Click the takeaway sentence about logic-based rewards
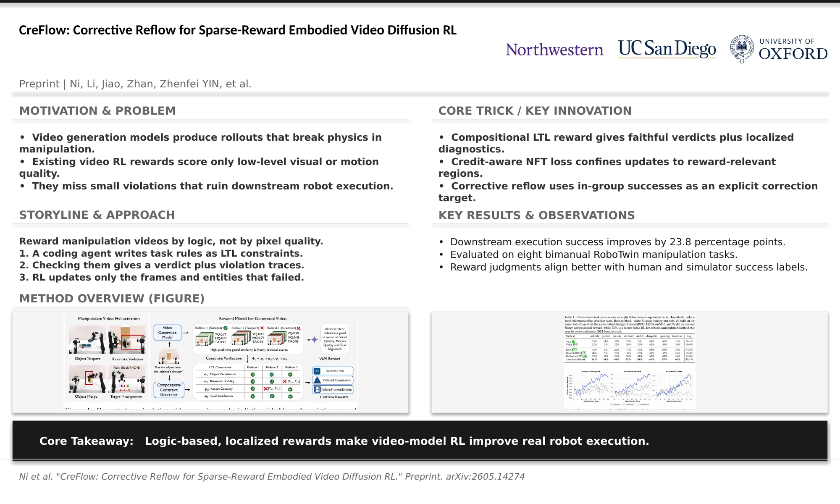 pyautogui.click(x=397, y=441)
